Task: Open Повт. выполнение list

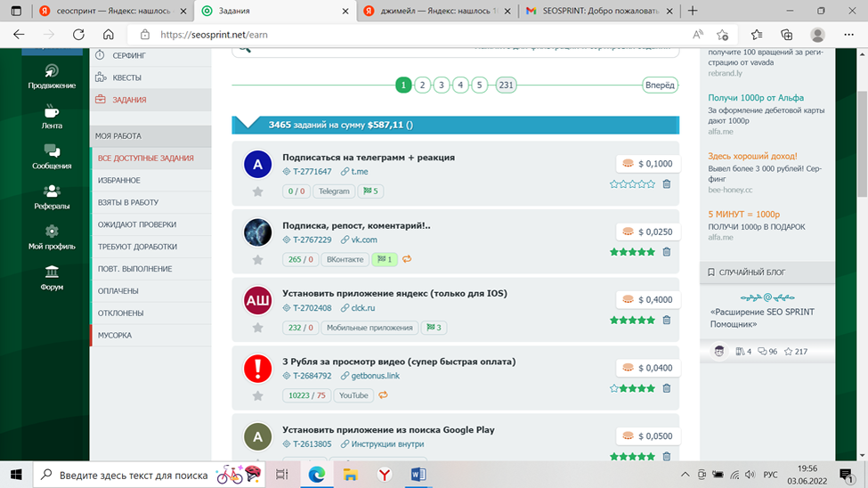Action: [x=150, y=269]
